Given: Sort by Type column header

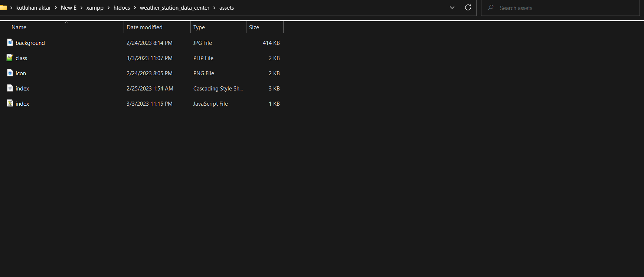Looking at the screenshot, I should point(199,27).
